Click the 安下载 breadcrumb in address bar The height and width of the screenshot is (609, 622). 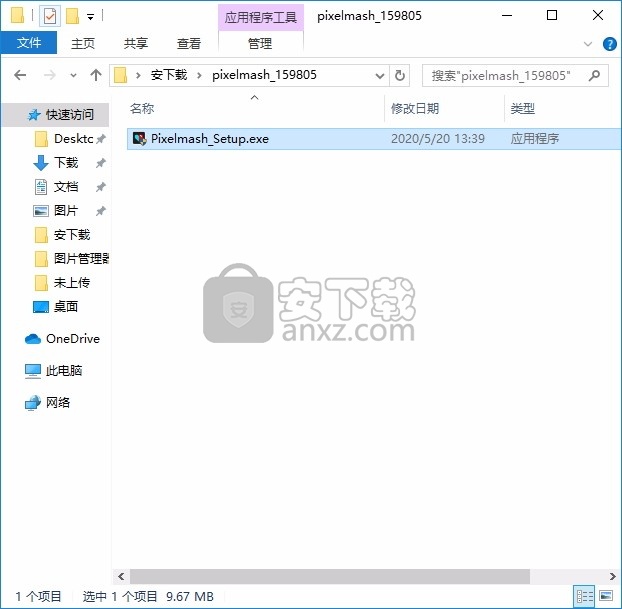[x=169, y=75]
